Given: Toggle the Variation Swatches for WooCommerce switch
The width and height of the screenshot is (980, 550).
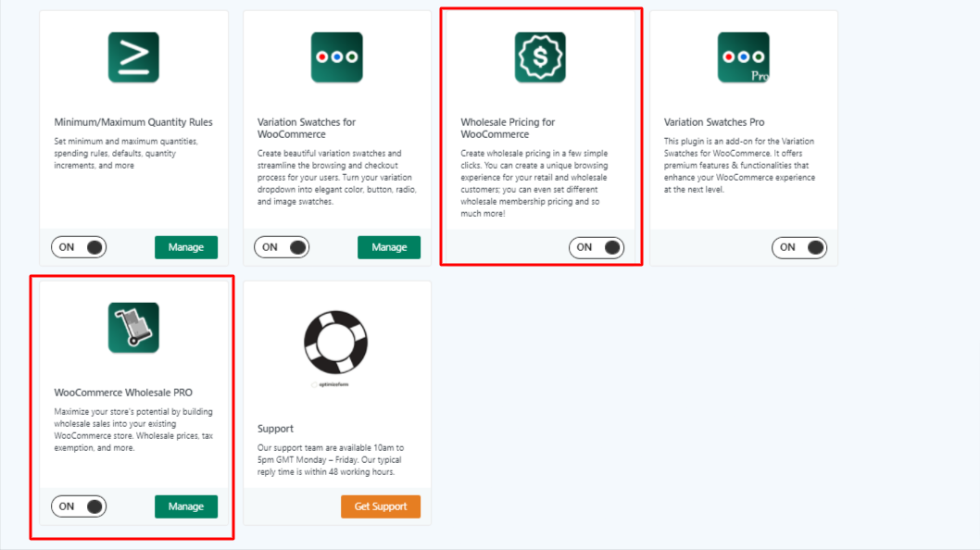Looking at the screenshot, I should coord(282,247).
